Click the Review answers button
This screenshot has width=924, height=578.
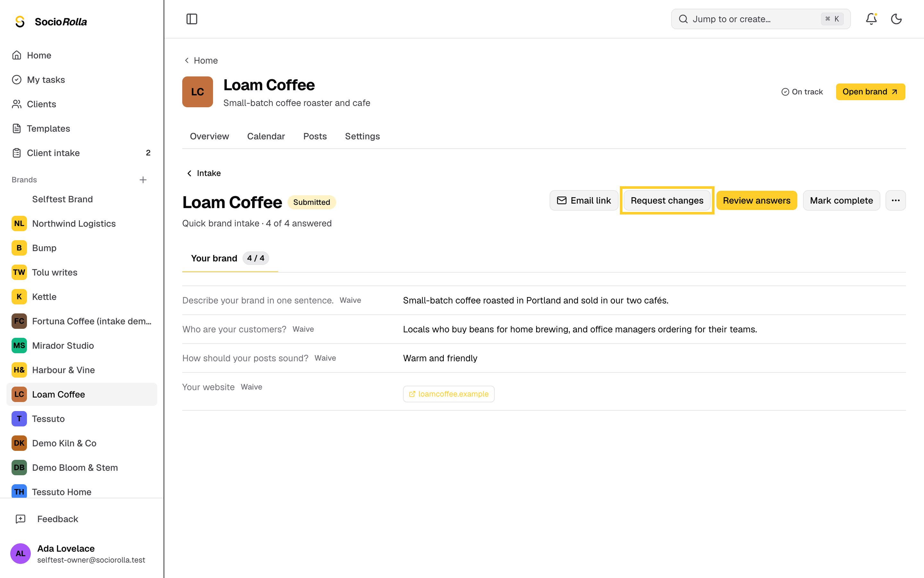[757, 200]
